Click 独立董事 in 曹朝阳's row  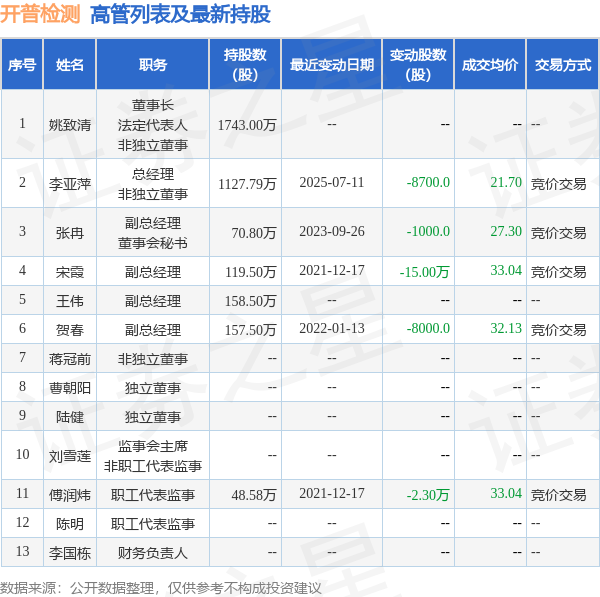[153, 388]
